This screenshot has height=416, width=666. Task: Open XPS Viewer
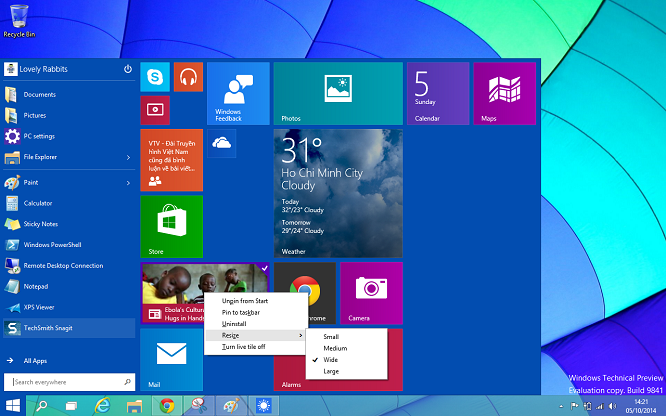point(69,307)
